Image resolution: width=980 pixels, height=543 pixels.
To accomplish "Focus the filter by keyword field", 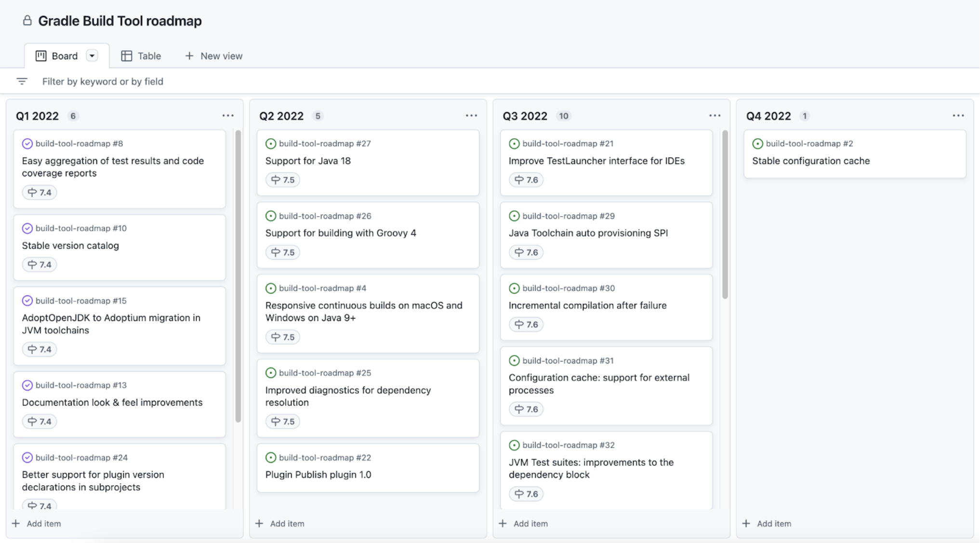I will [x=103, y=81].
